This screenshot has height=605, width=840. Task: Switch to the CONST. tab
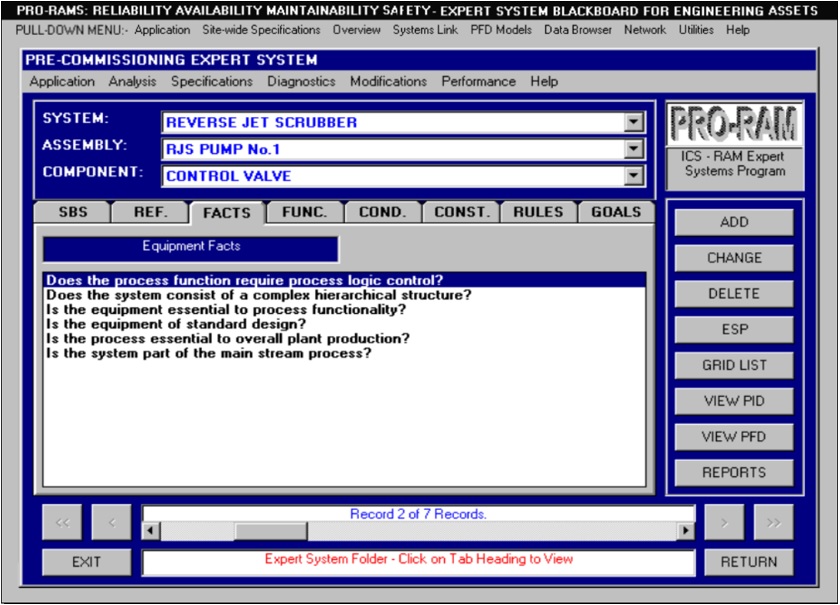(x=462, y=212)
